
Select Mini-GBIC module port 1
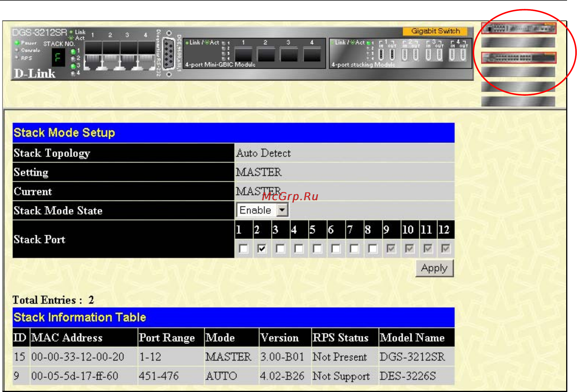[x=243, y=54]
